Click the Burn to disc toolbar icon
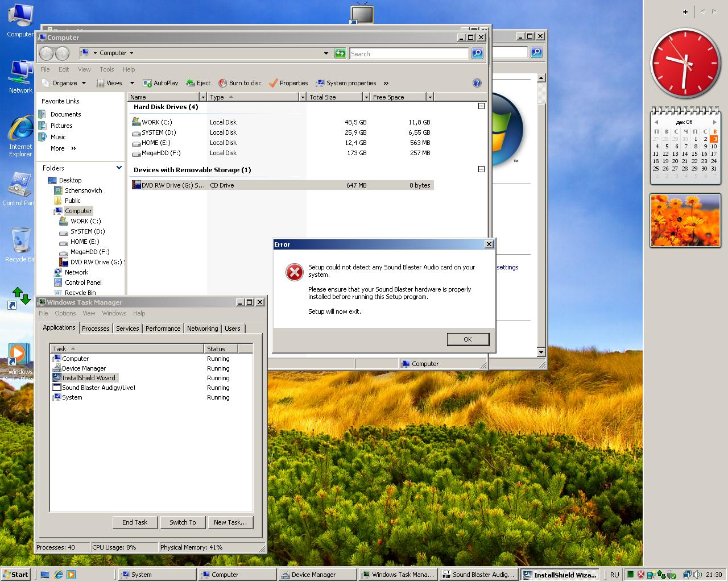 point(223,83)
